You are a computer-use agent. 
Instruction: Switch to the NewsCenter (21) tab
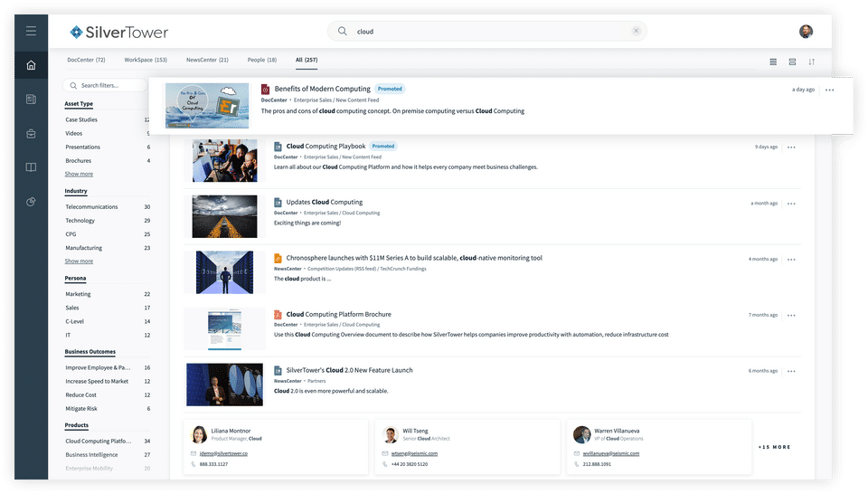click(x=207, y=60)
